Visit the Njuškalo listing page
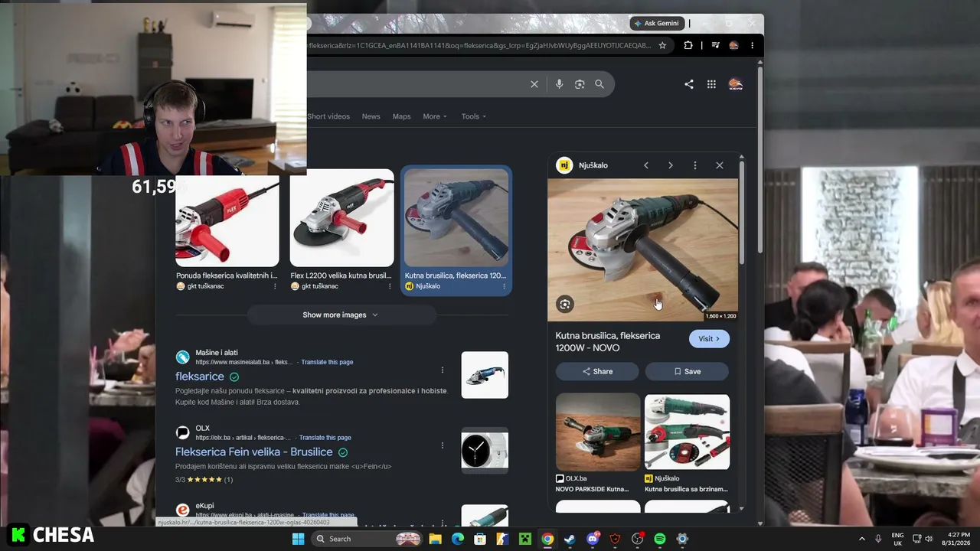 coord(709,339)
